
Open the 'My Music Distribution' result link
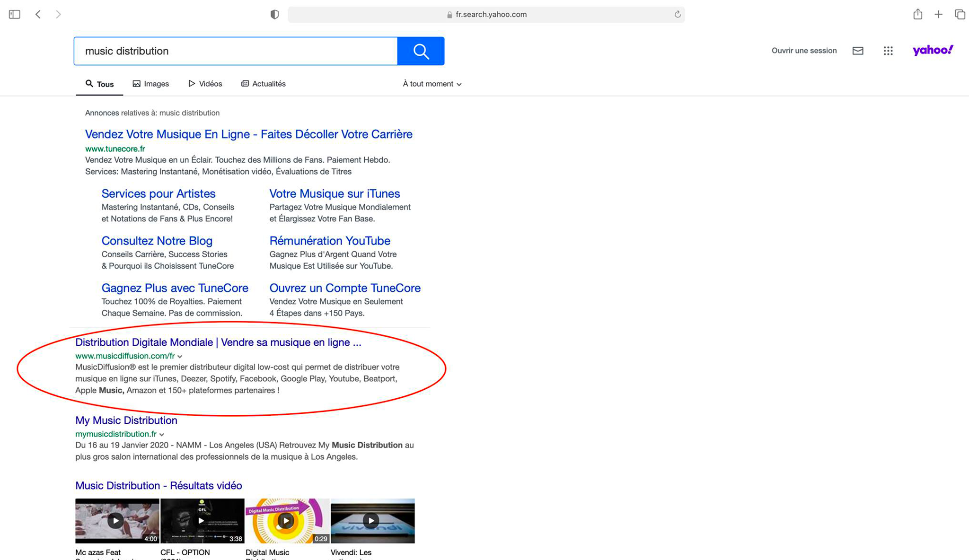(126, 420)
